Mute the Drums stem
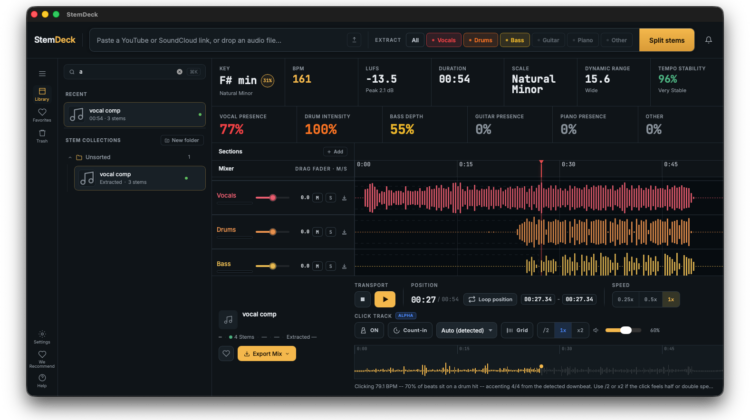Viewport: 750px width, 420px height. coord(317,232)
